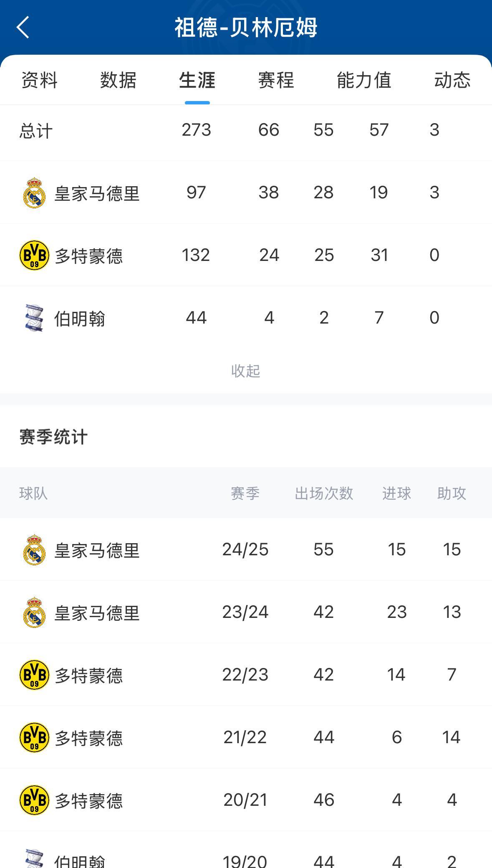Open Real Madrid crest in career totals
This screenshot has width=492, height=868.
pyautogui.click(x=34, y=193)
